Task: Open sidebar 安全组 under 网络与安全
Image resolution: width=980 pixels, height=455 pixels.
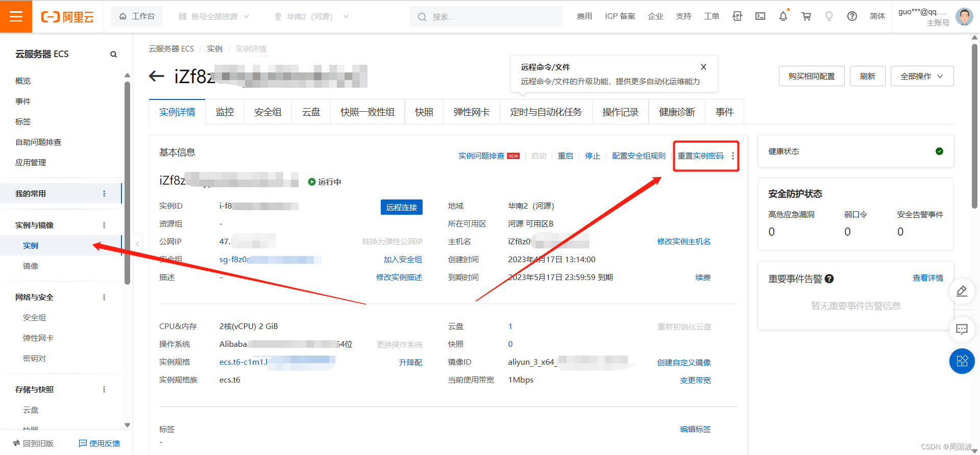Action: pos(34,317)
